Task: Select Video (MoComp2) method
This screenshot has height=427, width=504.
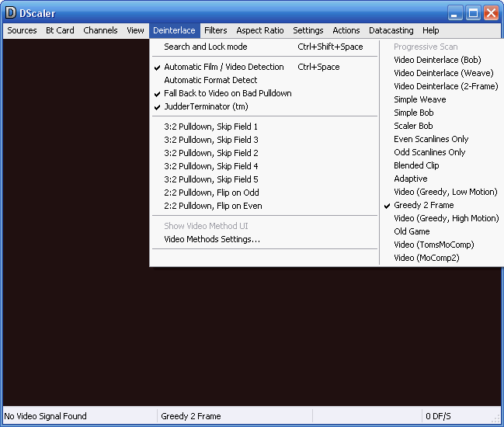Action: click(x=442, y=258)
